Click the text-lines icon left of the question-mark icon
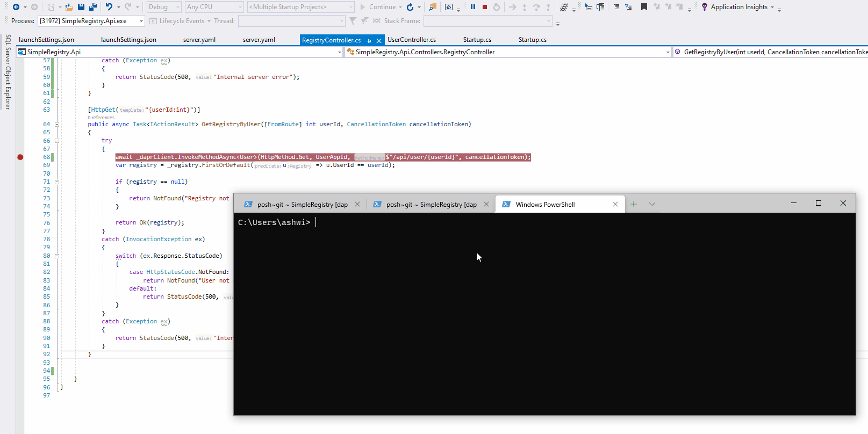 pyautogui.click(x=616, y=7)
